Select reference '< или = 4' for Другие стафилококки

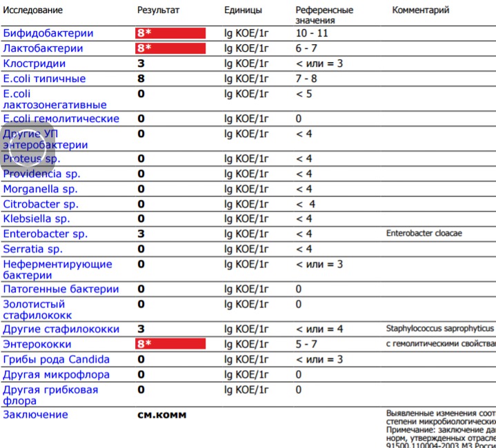point(319,329)
